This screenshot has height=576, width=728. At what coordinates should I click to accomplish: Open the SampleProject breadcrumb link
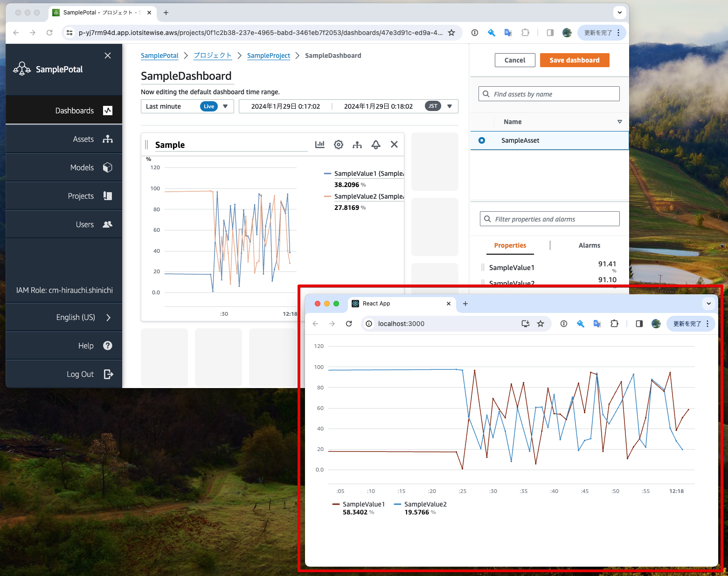click(x=269, y=56)
